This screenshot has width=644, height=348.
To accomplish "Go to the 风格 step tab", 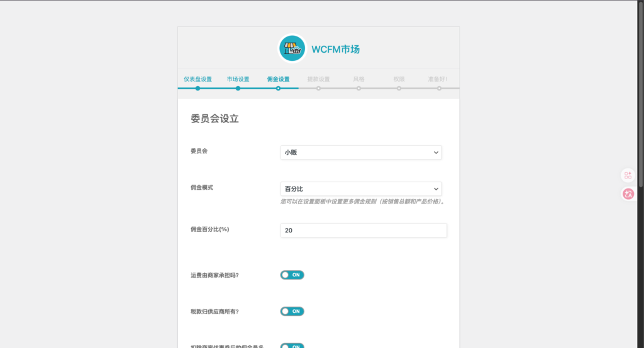I will 358,79.
